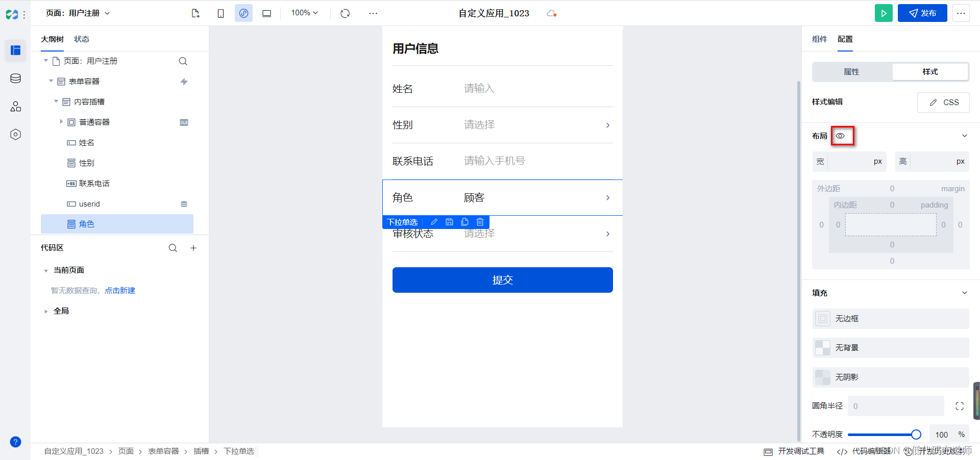Open the toolbar more options ellipsis
Screen dimensions: 980x460
(x=373, y=13)
